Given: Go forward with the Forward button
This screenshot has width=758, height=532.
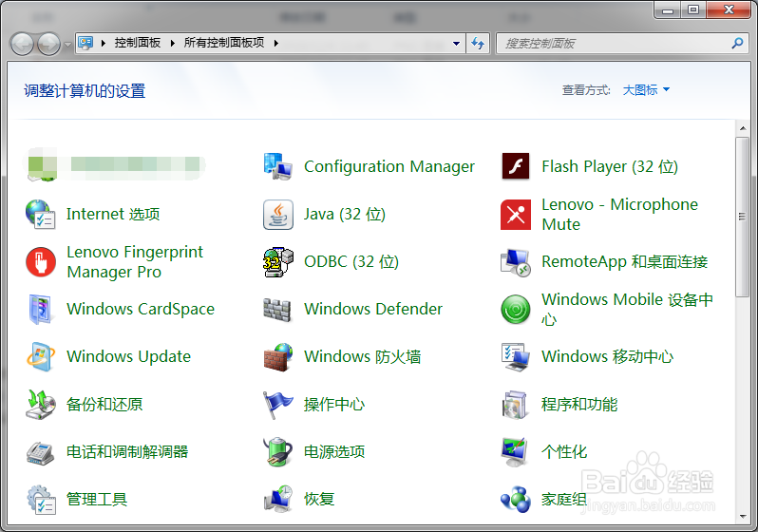Looking at the screenshot, I should click(x=49, y=44).
